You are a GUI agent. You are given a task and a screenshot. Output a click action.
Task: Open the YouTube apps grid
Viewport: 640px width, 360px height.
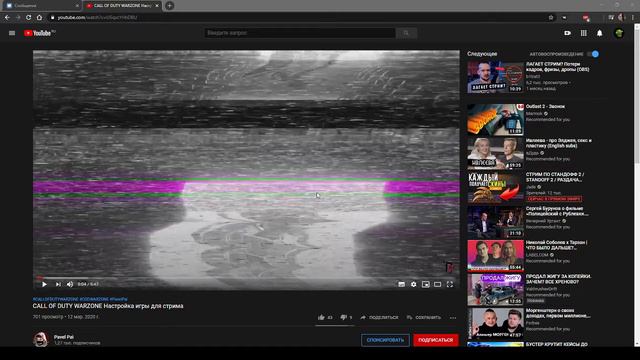point(584,33)
